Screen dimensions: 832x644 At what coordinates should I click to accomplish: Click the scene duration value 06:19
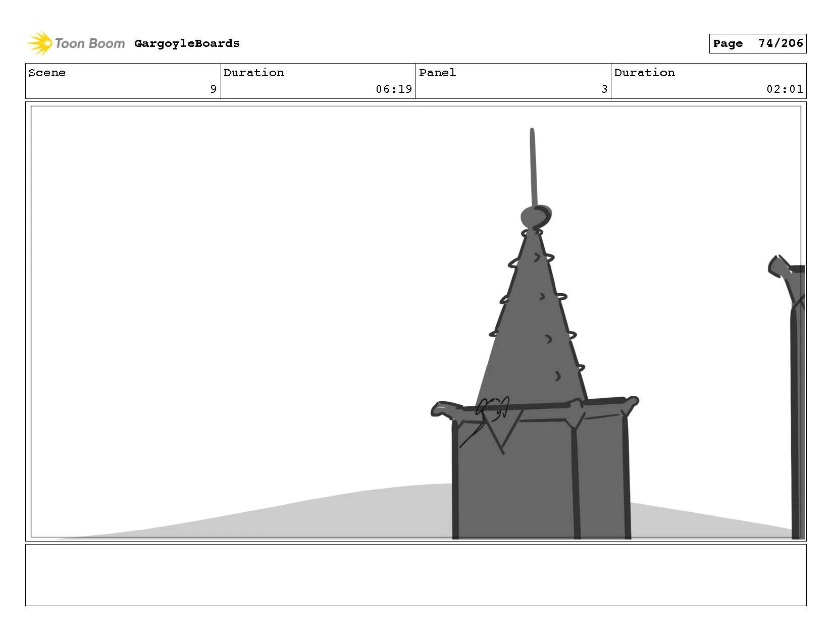[394, 89]
